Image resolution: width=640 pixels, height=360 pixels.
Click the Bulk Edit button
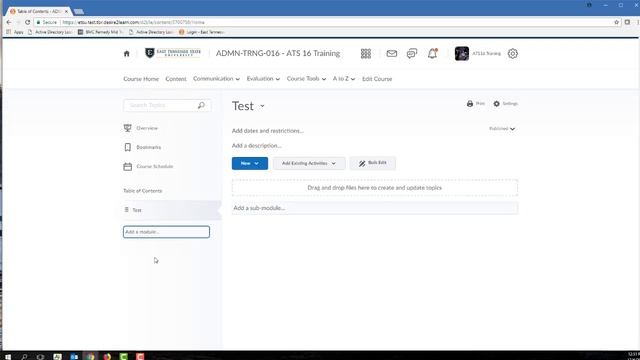pos(373,163)
